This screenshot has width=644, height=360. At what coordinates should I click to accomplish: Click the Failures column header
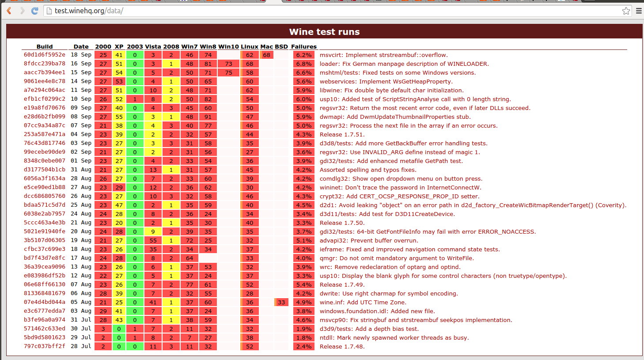[x=304, y=46]
